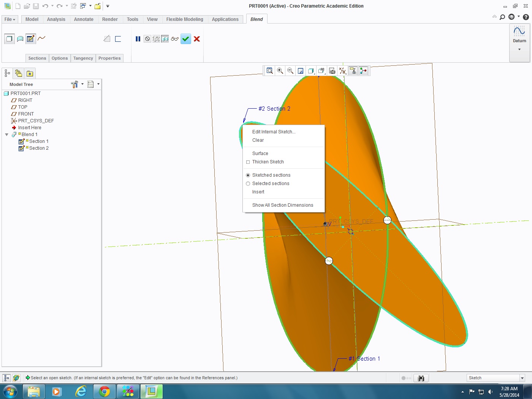Collapse the Blend 1 tree node
The image size is (532, 399).
6,135
